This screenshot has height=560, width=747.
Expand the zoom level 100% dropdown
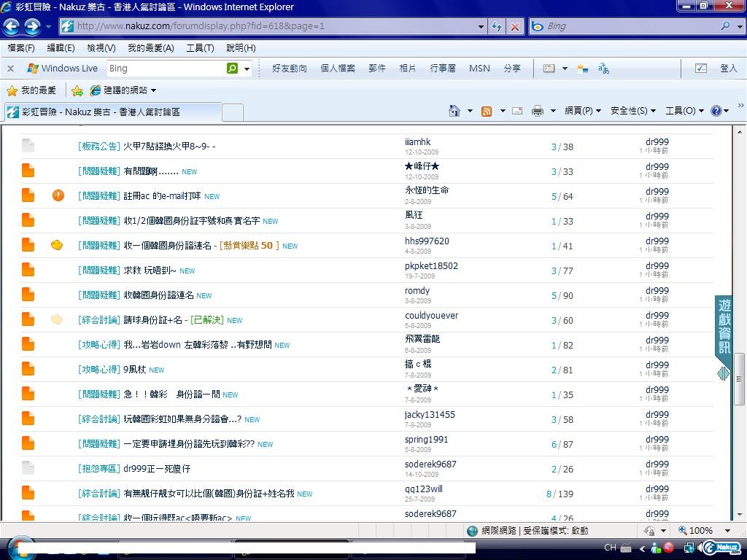click(x=727, y=531)
